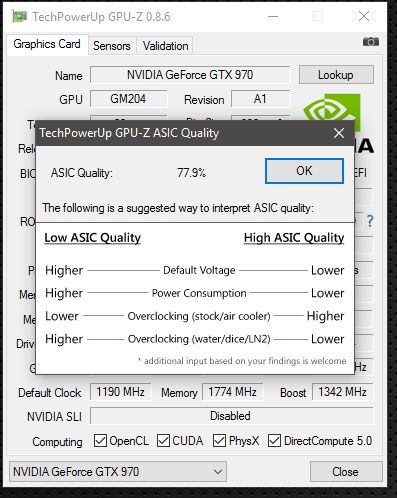Screen dimensions: 397x498
Task: Switch to the Sensors tab
Action: pyautogui.click(x=112, y=46)
